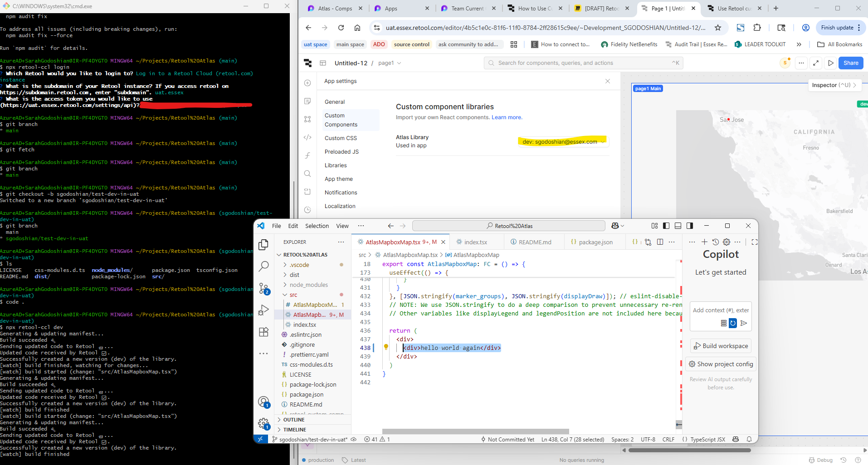Click the Retool add component plus icon
The height and width of the screenshot is (465, 868).
307,83
